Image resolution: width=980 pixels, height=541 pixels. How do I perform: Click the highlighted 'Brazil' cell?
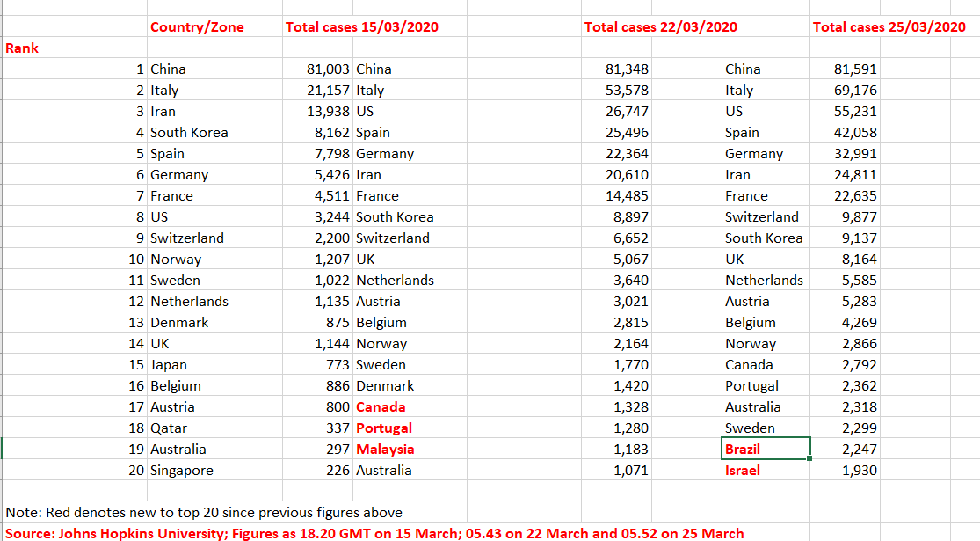click(766, 449)
